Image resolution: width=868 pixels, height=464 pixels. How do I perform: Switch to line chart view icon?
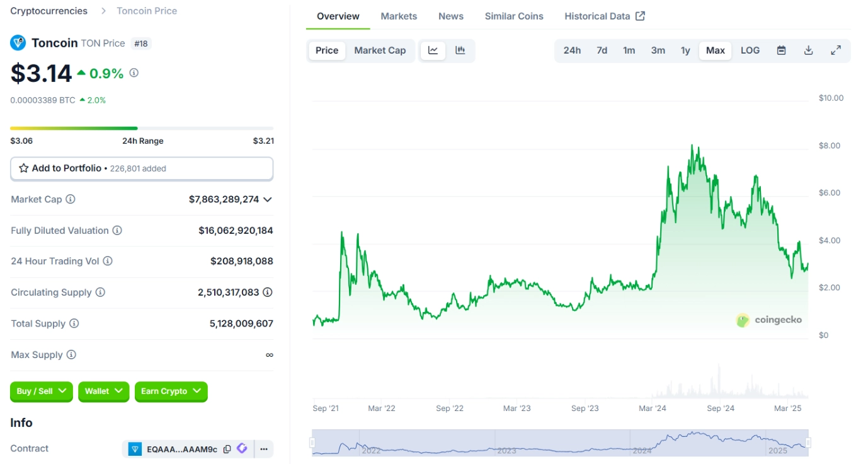click(433, 50)
